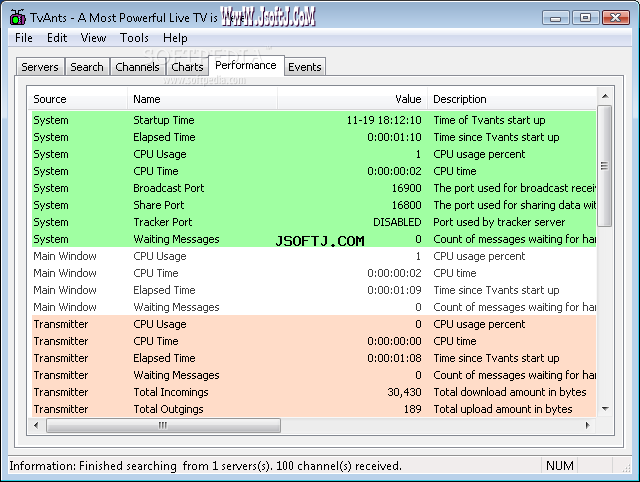Select the Transmitter Waiting Messages row

313,375
